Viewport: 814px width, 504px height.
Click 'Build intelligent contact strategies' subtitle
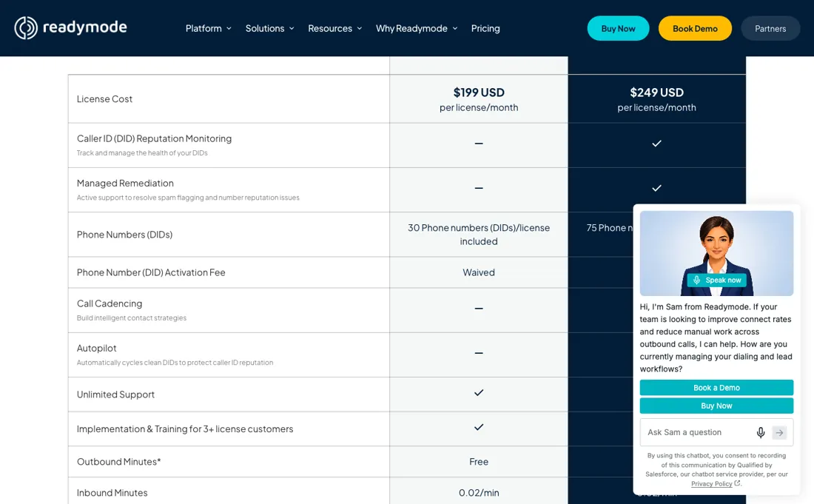(131, 318)
